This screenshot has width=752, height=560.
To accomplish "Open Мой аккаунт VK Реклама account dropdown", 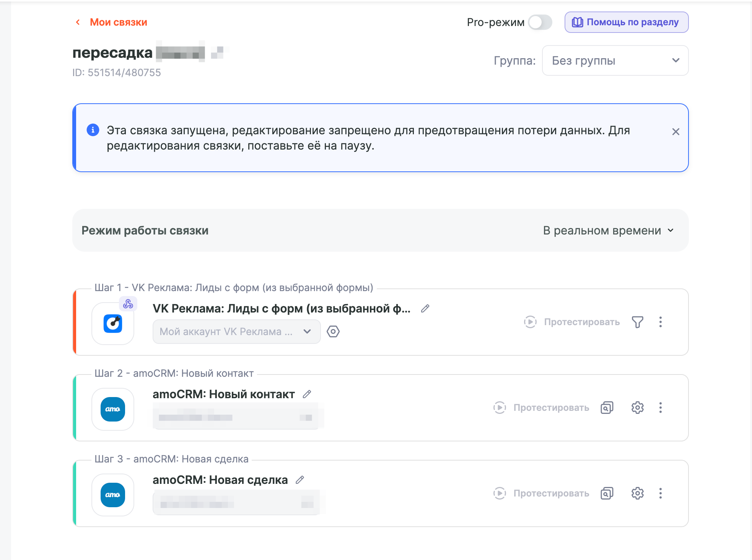I will click(x=236, y=332).
